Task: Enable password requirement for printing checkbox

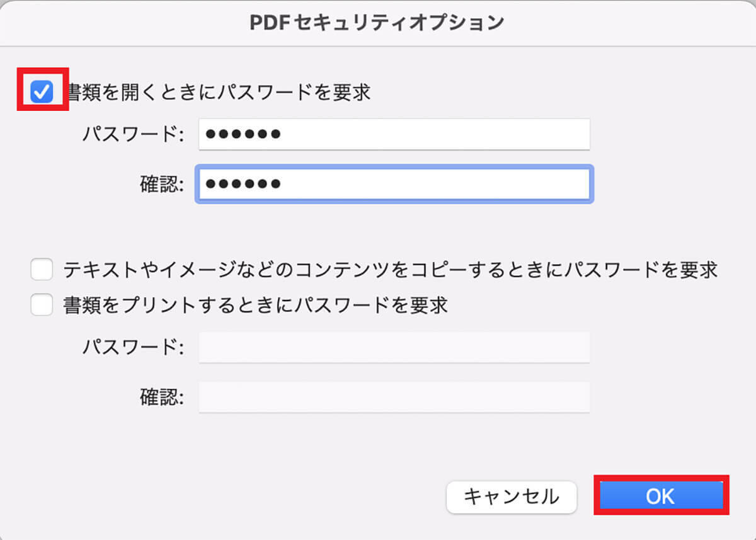Action: 42,306
